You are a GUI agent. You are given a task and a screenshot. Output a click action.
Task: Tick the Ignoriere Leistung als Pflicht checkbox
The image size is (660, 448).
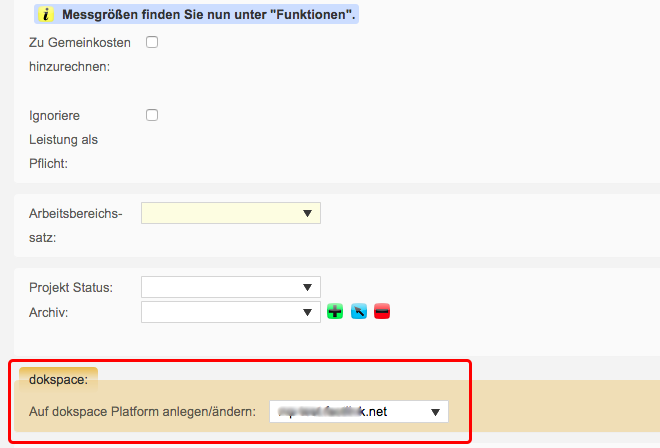point(153,115)
